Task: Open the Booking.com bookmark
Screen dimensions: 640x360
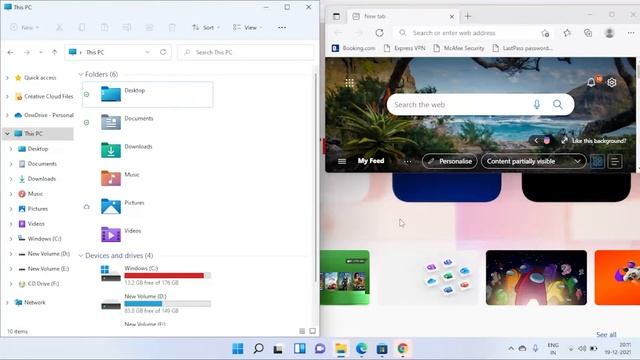Action: point(353,48)
